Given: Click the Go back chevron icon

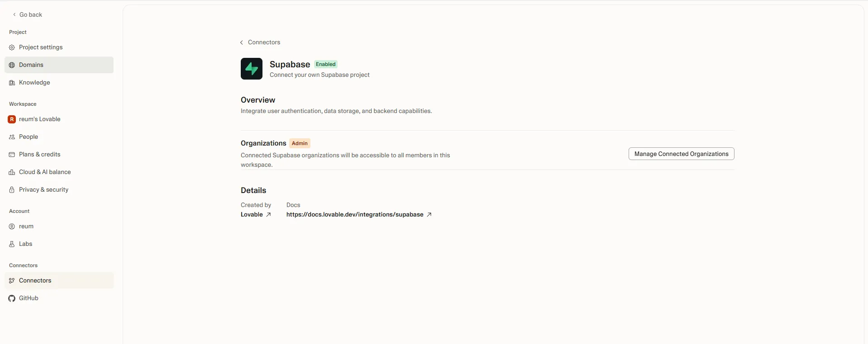Looking at the screenshot, I should point(14,14).
